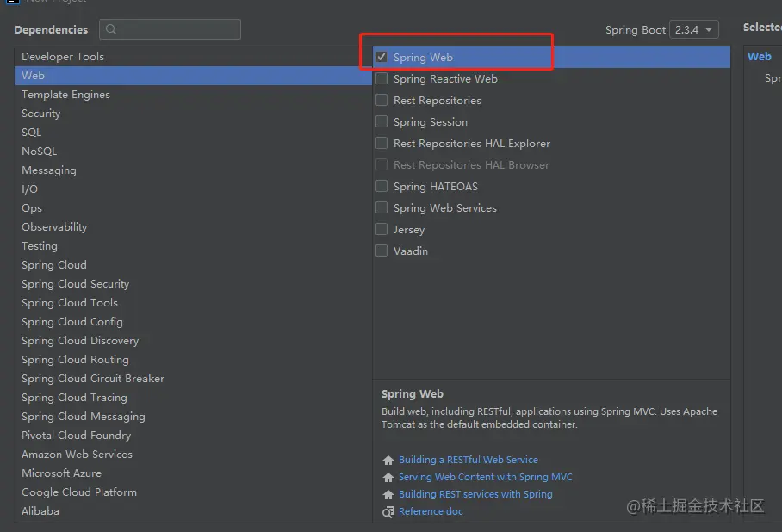
Task: Check the Vaadin checkbox
Action: (x=382, y=251)
